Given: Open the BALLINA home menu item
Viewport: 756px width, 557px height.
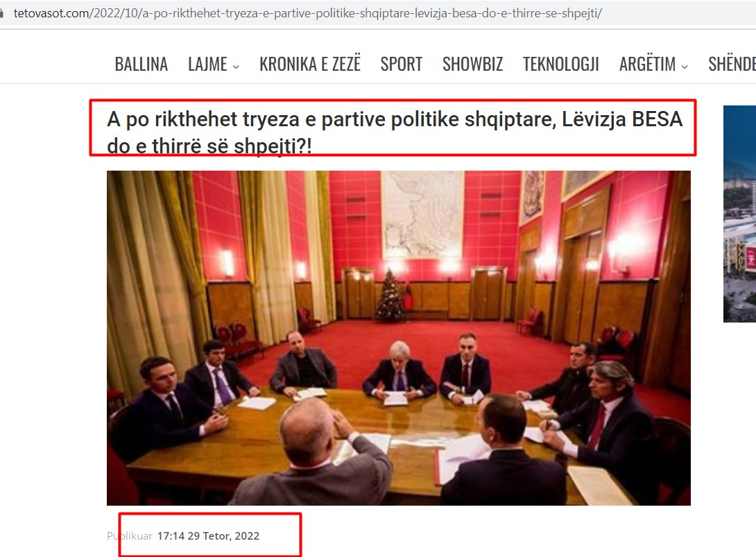Looking at the screenshot, I should (141, 64).
